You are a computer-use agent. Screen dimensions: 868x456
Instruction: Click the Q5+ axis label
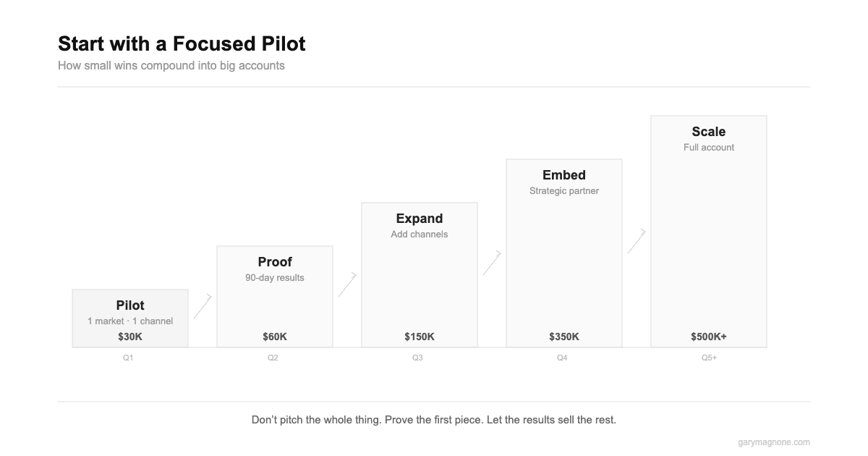click(709, 358)
